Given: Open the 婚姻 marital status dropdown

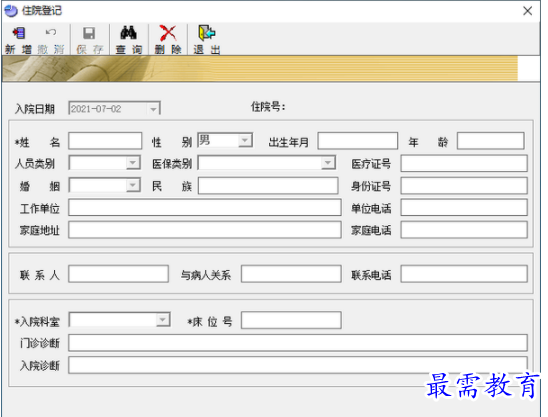Looking at the screenshot, I should click(133, 185).
